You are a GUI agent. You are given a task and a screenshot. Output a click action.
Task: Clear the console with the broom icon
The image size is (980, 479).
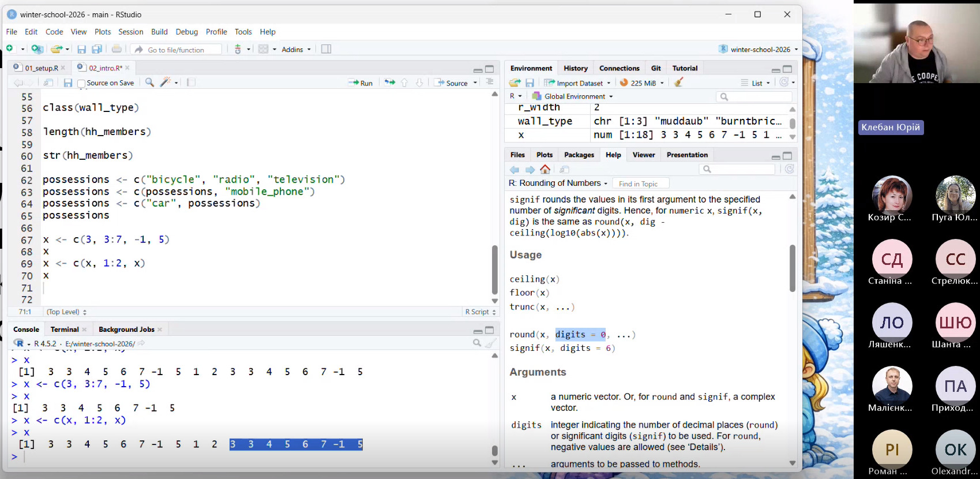(490, 343)
